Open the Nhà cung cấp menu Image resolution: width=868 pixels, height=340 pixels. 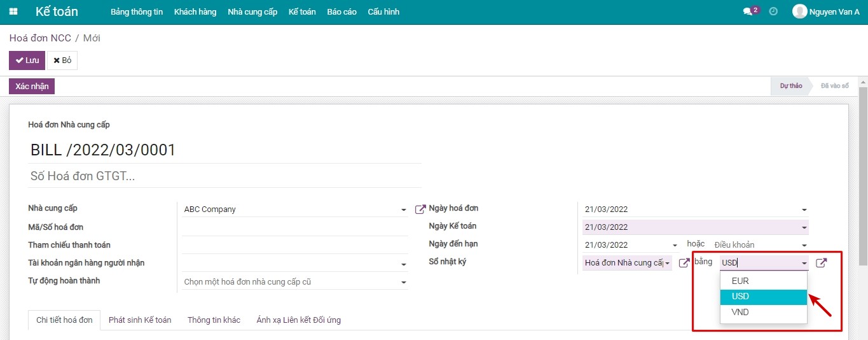pos(252,12)
